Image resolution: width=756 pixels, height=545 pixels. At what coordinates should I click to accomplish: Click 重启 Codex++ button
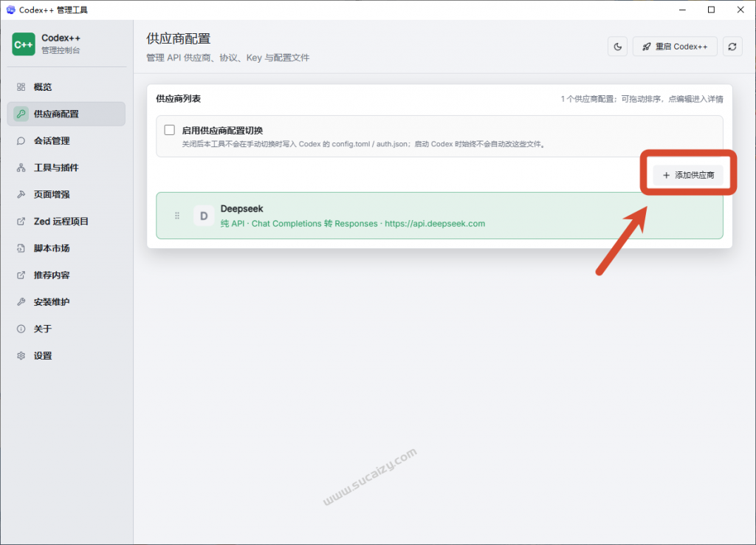[x=675, y=47]
